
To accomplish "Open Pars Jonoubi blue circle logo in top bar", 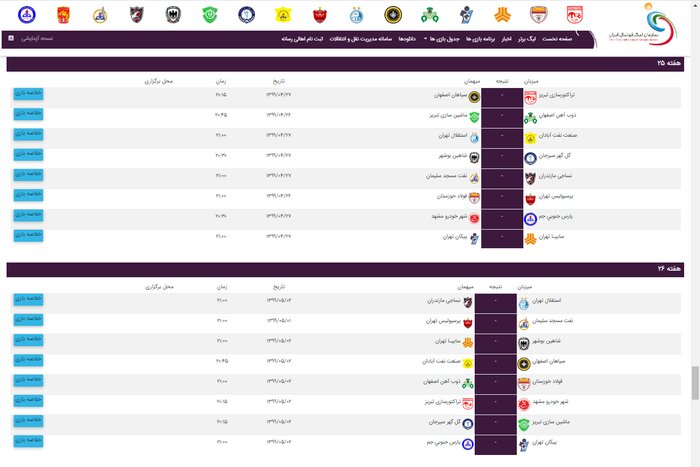I will pyautogui.click(x=27, y=15).
